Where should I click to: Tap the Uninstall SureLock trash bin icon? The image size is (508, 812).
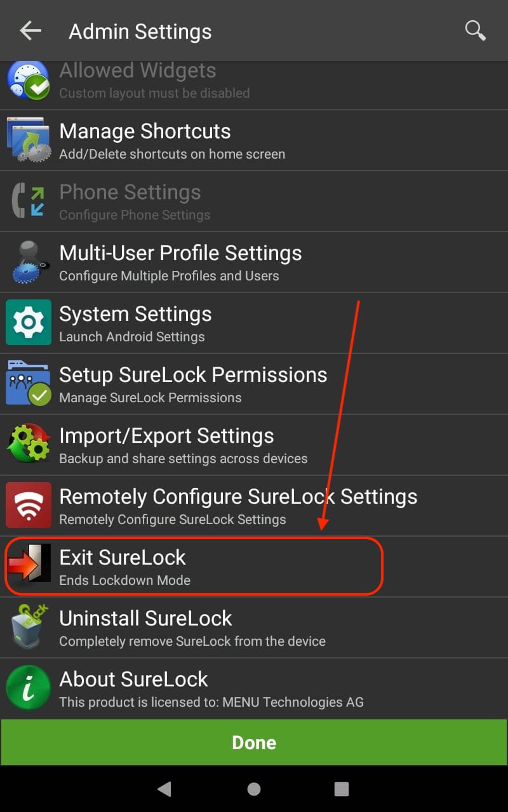[29, 627]
